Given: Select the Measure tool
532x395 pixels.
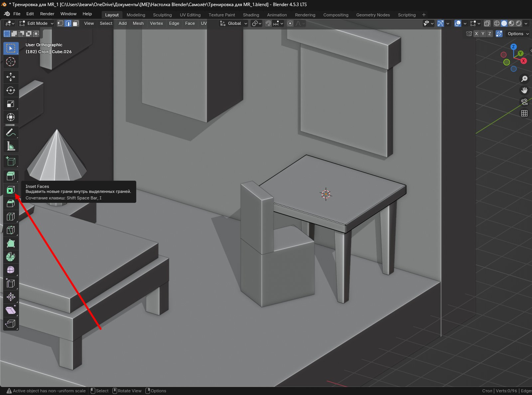Looking at the screenshot, I should 11,146.
